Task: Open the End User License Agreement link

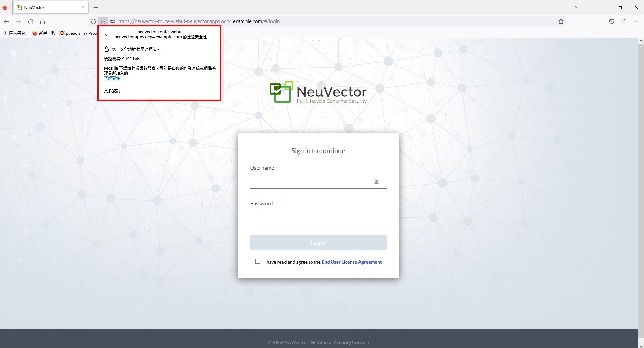Action: point(351,262)
